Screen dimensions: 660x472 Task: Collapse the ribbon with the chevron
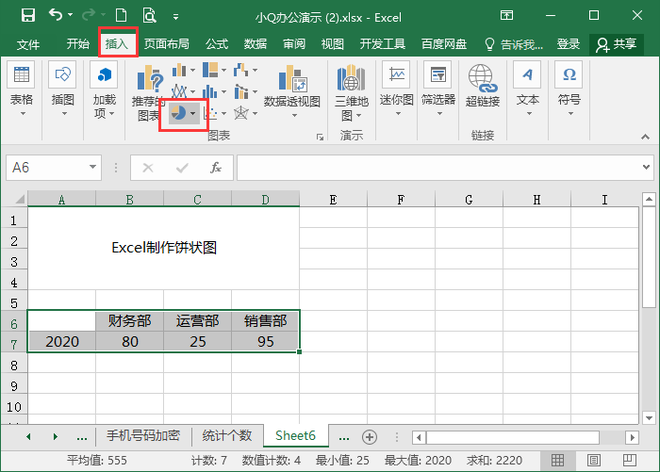coord(645,137)
